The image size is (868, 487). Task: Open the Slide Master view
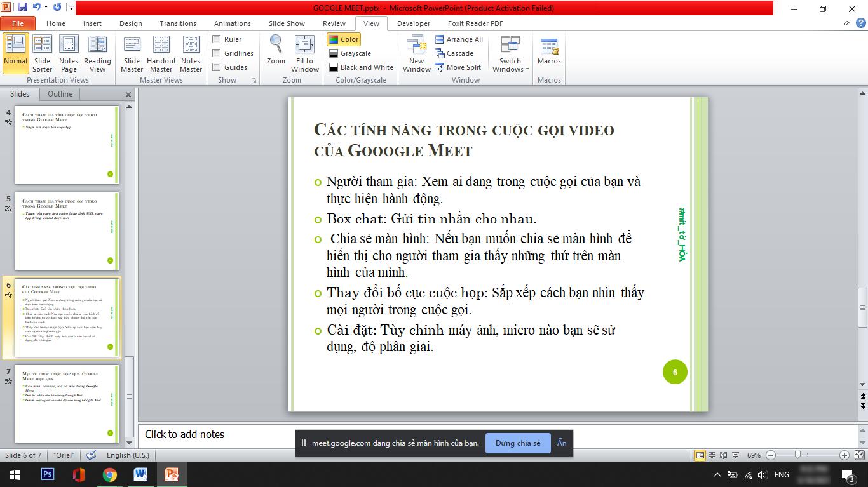click(132, 53)
